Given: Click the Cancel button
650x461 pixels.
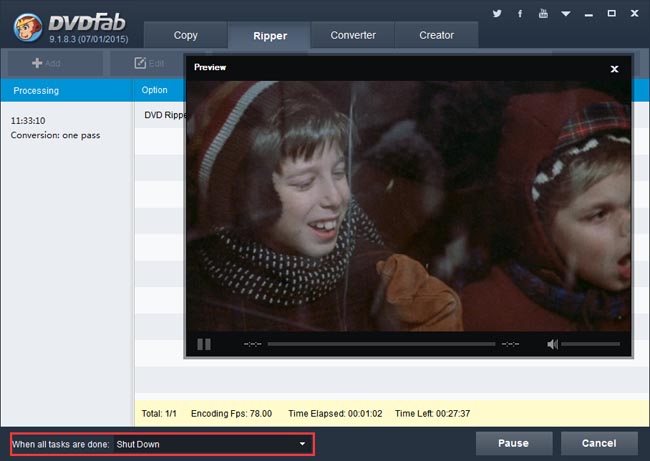Looking at the screenshot, I should (x=599, y=443).
